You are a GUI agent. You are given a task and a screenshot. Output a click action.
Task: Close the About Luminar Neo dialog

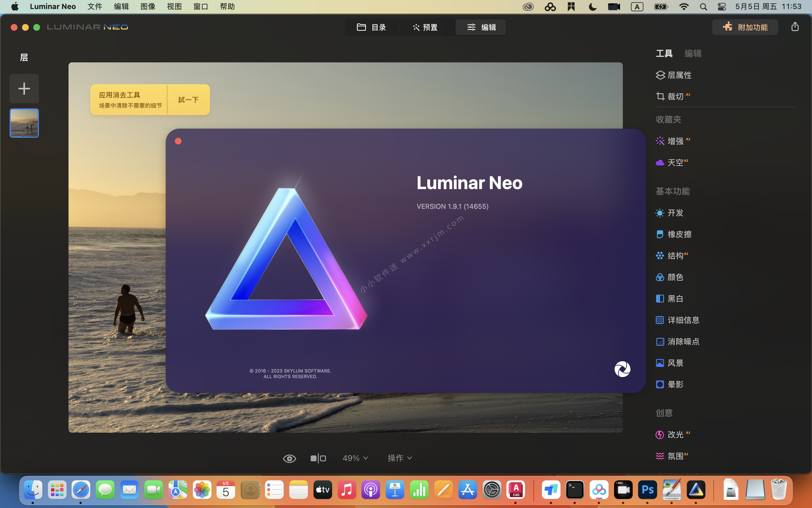coord(178,141)
